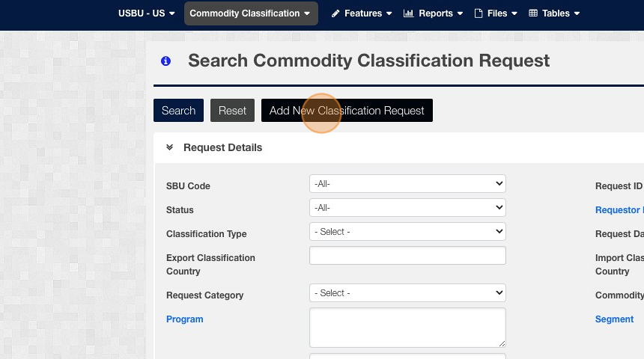Screen dimensions: 644x359
Task: Open the Reports menu
Action: click(436, 13)
